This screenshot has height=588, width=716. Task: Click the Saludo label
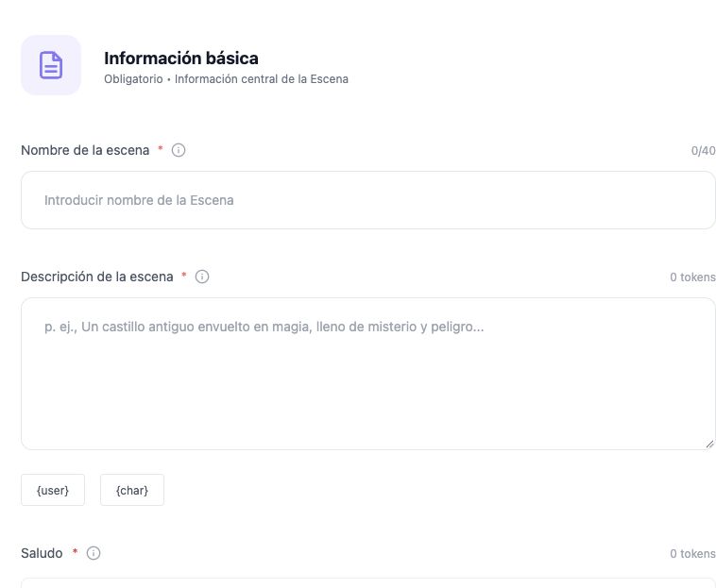click(42, 553)
